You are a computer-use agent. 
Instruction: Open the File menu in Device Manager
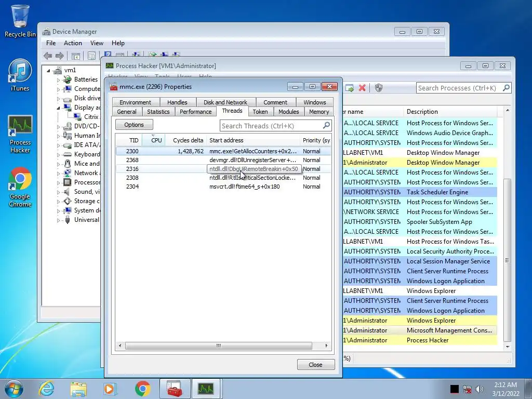(51, 43)
